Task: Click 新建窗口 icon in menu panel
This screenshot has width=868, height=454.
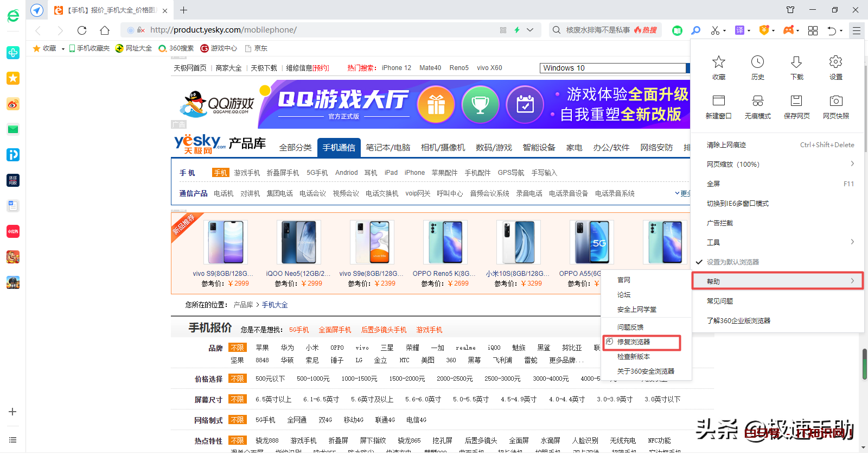Action: click(719, 100)
